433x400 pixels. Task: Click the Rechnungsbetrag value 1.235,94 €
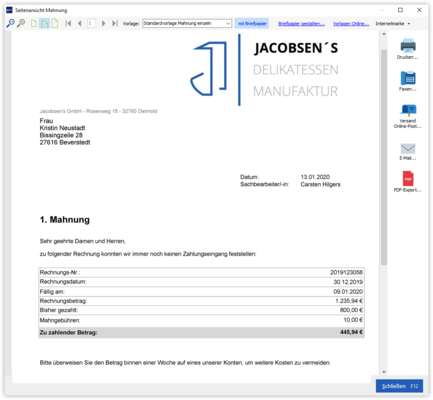tap(349, 301)
